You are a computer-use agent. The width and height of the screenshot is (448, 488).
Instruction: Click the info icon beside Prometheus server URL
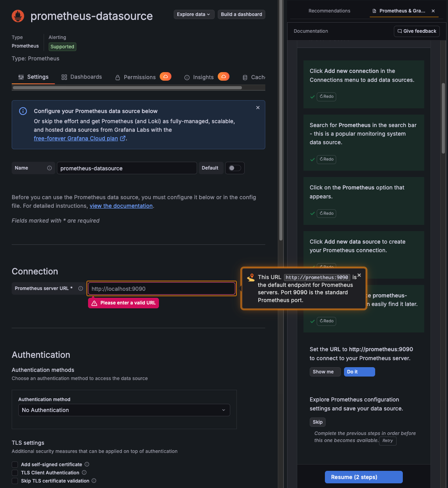point(80,288)
